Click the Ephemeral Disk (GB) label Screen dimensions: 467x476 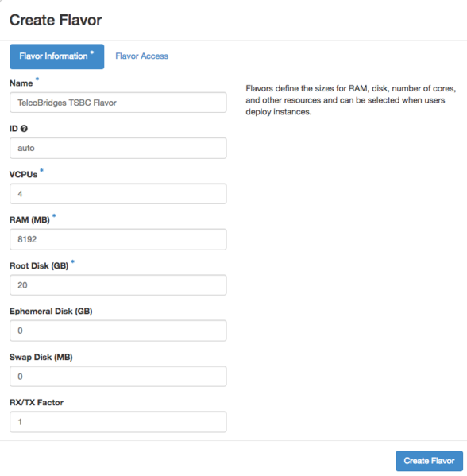pyautogui.click(x=51, y=312)
